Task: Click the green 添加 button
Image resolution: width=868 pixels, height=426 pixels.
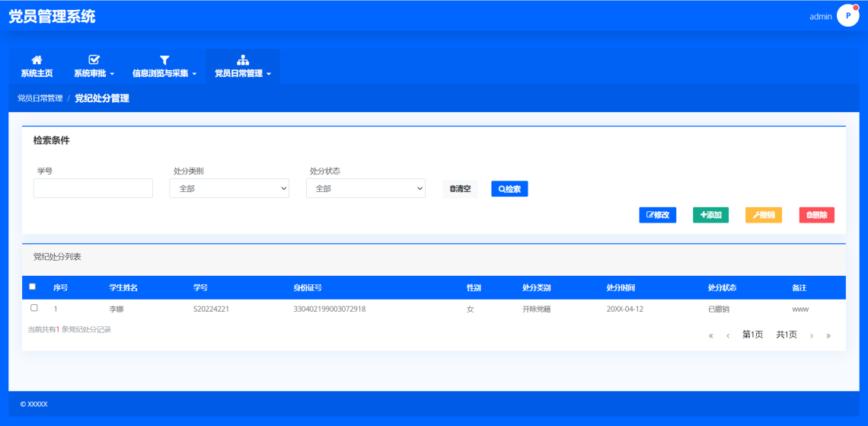Action: pyautogui.click(x=711, y=215)
